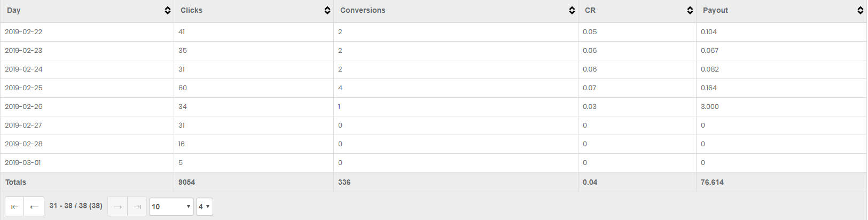Image resolution: width=868 pixels, height=220 pixels.
Task: Open rows-per-page dropdown showing 10
Action: [171, 207]
